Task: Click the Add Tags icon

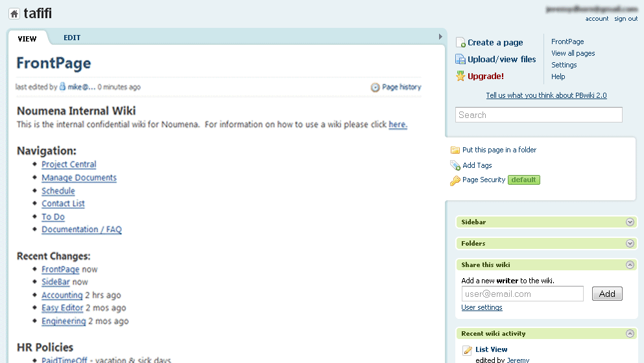Action: pyautogui.click(x=455, y=165)
